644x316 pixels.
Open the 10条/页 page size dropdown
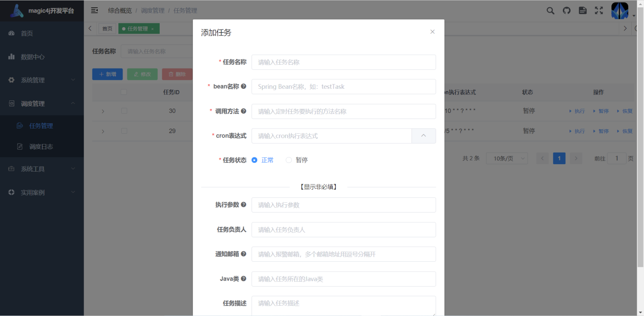point(507,158)
